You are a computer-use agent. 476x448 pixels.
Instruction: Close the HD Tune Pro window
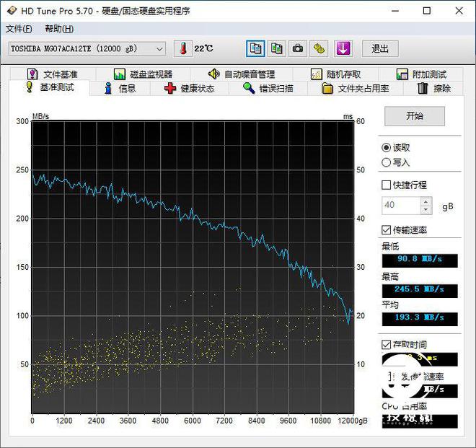[459, 11]
